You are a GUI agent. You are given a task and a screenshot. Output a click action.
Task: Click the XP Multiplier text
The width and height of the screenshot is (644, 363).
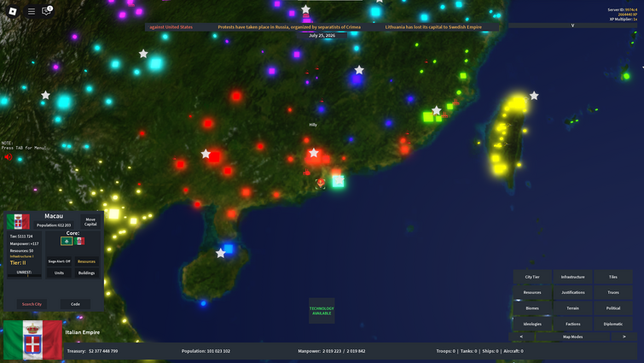(x=624, y=20)
